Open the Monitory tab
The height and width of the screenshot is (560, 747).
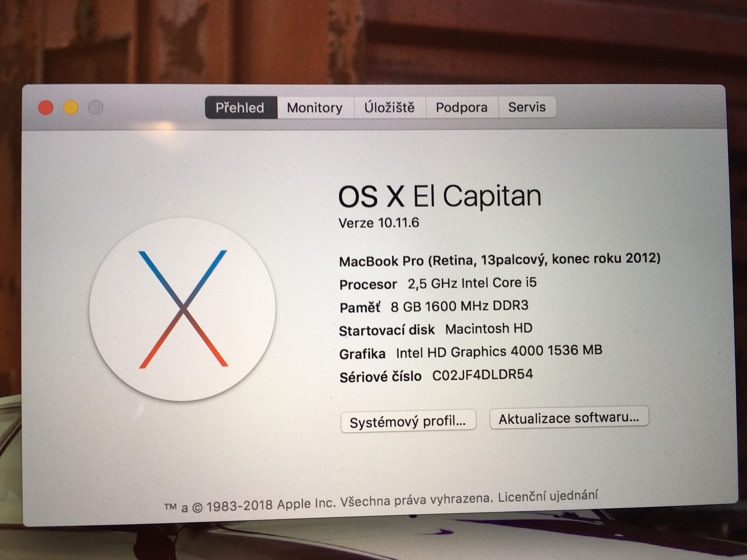click(315, 108)
